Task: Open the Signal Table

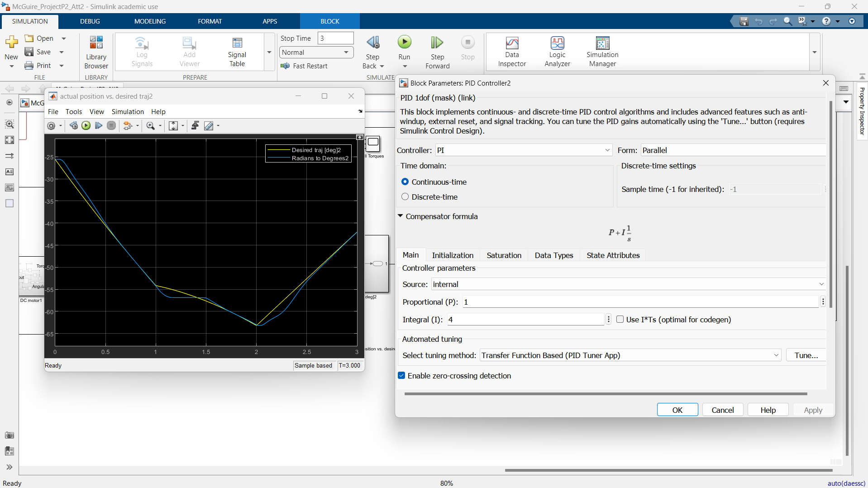Action: click(x=237, y=52)
